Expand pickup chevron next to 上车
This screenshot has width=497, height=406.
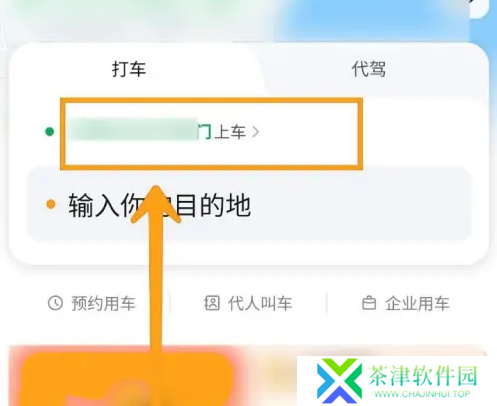click(x=256, y=132)
